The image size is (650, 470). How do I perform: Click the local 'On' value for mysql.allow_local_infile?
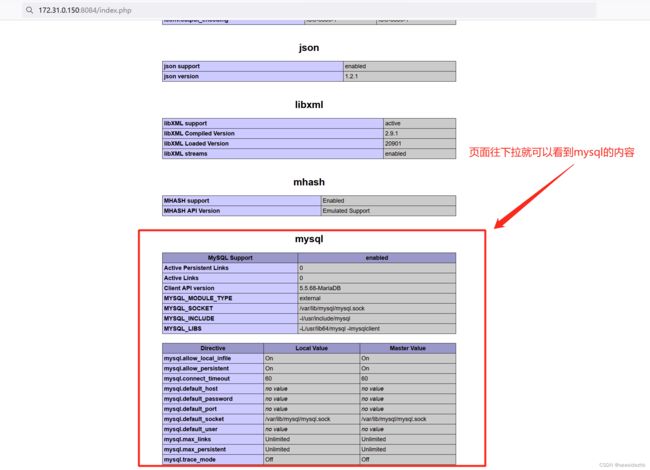(x=312, y=359)
